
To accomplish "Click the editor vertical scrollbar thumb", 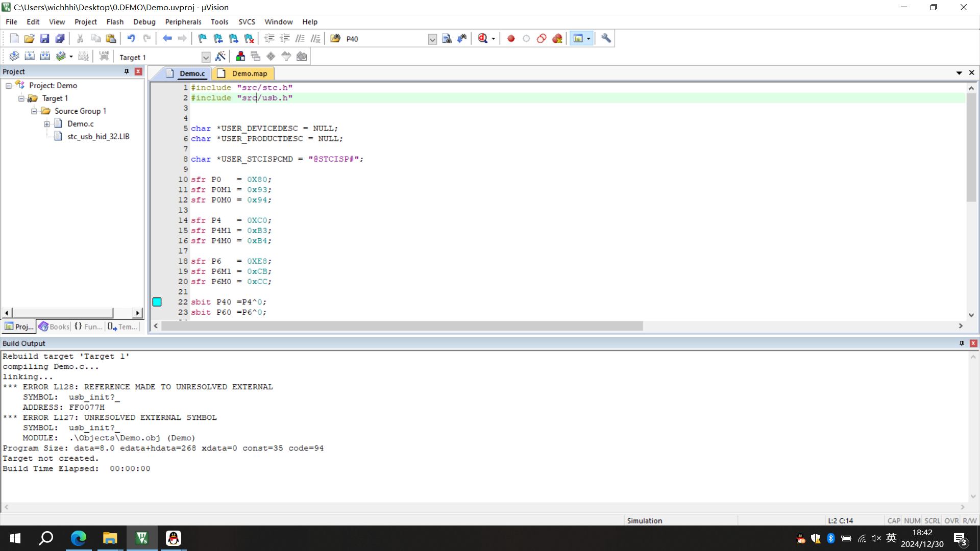I will 971,148.
